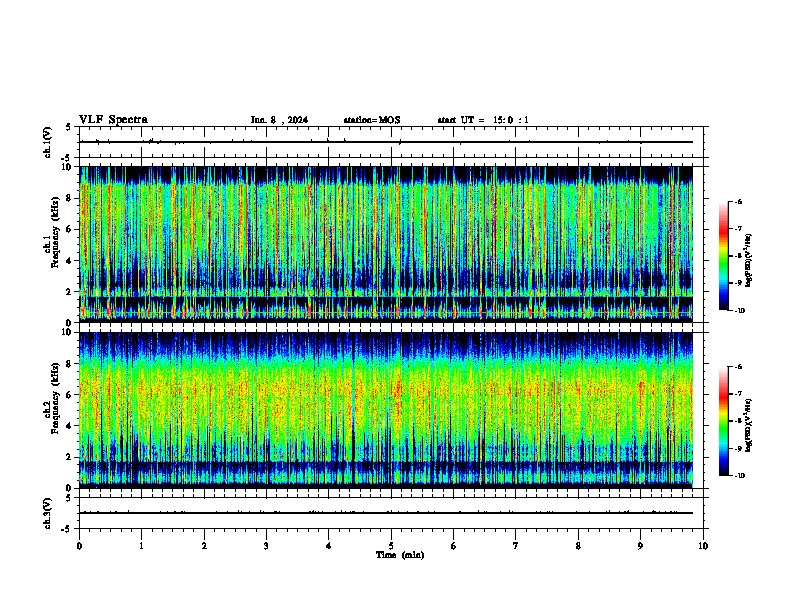Click time axis tick label '5'
792x612 pixels.
click(x=391, y=546)
